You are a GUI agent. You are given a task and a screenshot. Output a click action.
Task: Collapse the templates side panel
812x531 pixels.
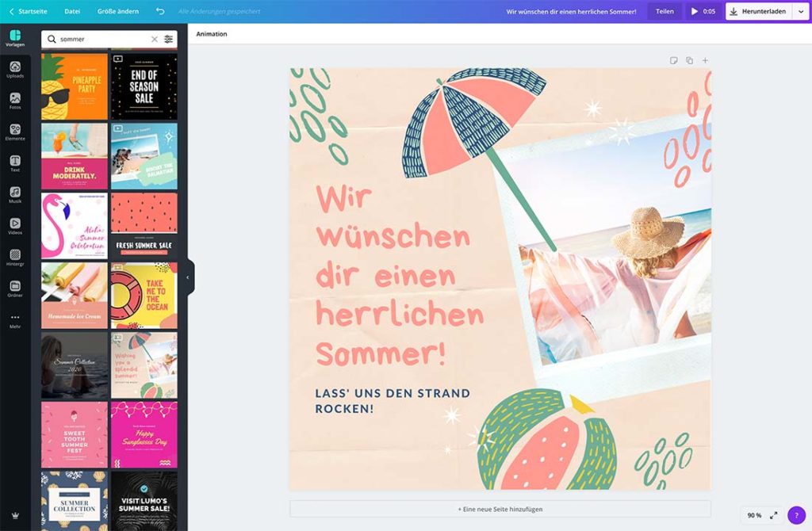pyautogui.click(x=188, y=277)
